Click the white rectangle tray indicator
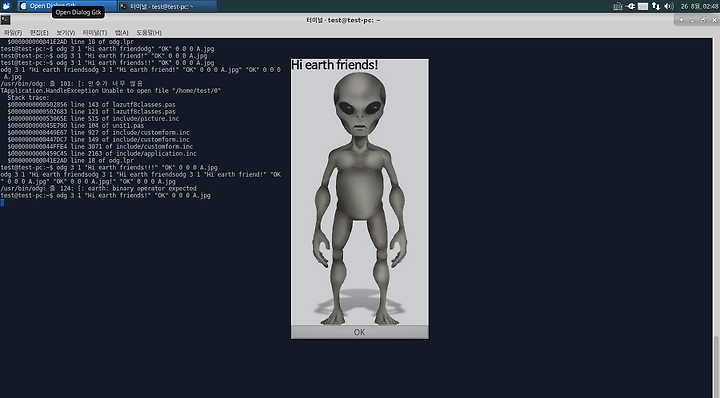Viewport: 720px width, 398px height. click(643, 6)
